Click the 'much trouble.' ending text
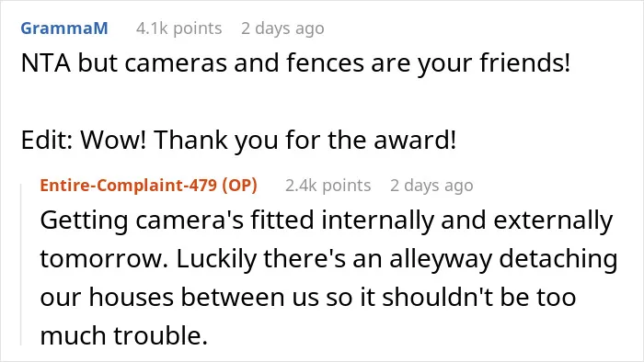This screenshot has height=362, width=644. (x=123, y=335)
